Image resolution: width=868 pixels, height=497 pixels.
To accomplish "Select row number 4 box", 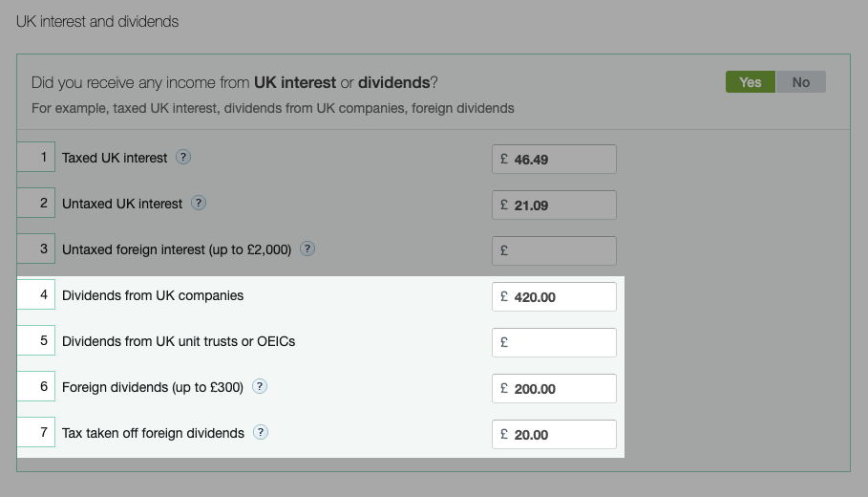I will pos(36,294).
